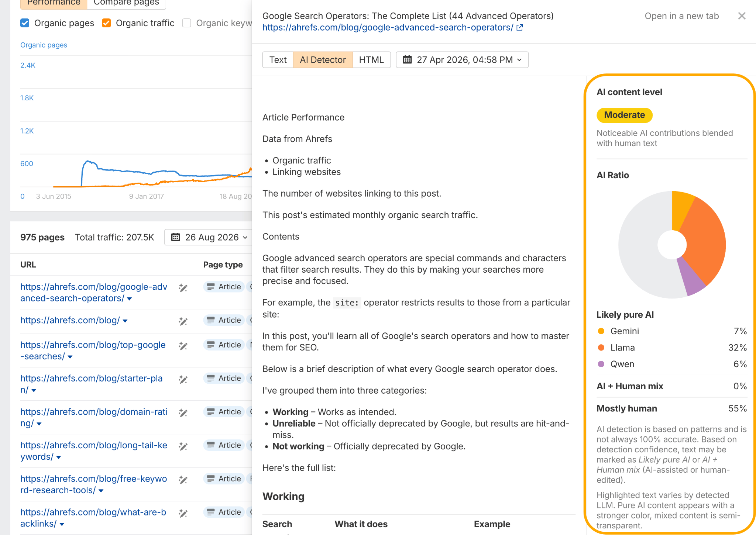Click magic wand icon for domain-rating row
The width and height of the screenshot is (756, 535).
[183, 413]
